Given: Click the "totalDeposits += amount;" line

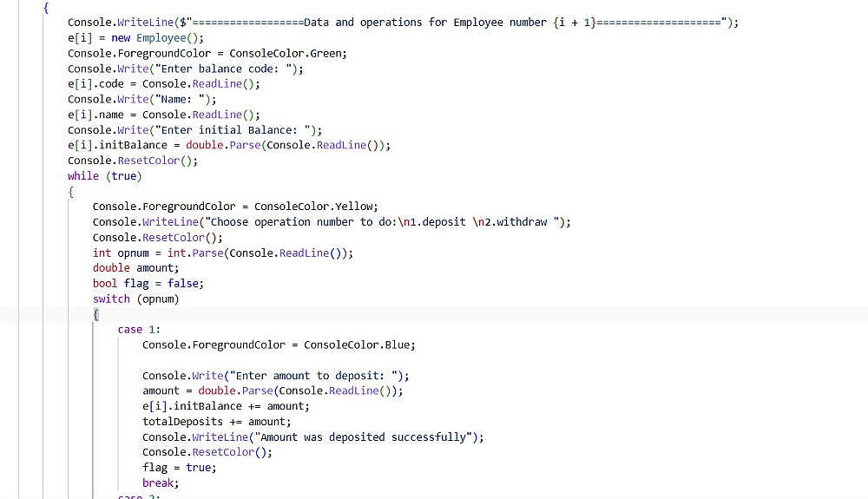Looking at the screenshot, I should (x=216, y=422).
